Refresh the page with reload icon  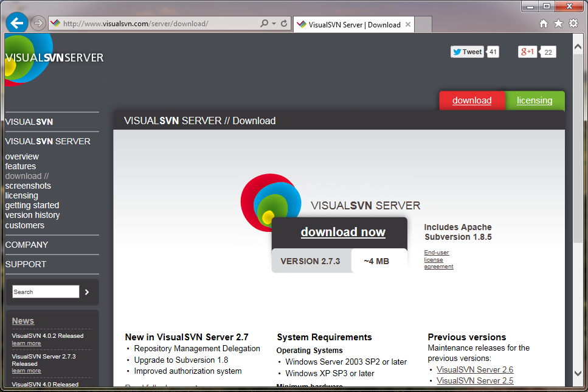[284, 23]
